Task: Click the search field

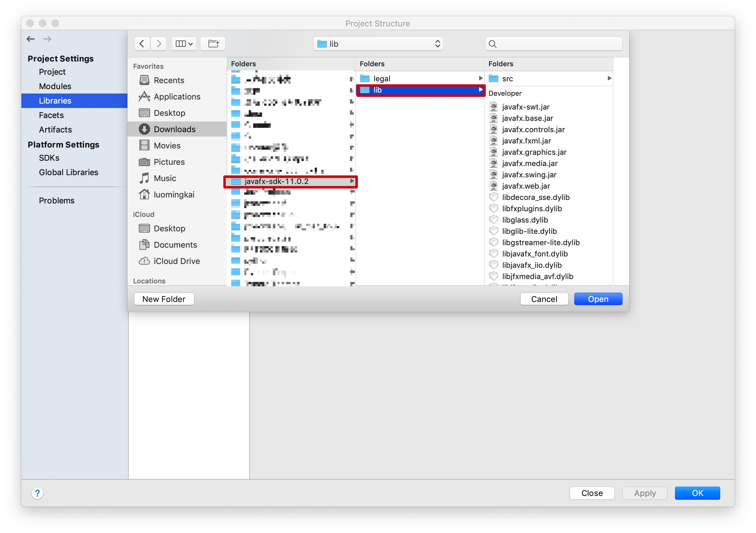Action: click(x=553, y=43)
